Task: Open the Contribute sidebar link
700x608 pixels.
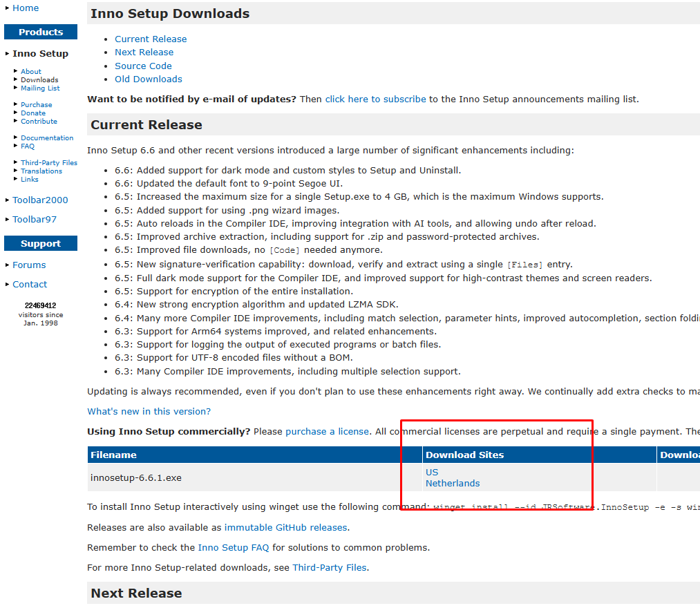Action: [39, 122]
